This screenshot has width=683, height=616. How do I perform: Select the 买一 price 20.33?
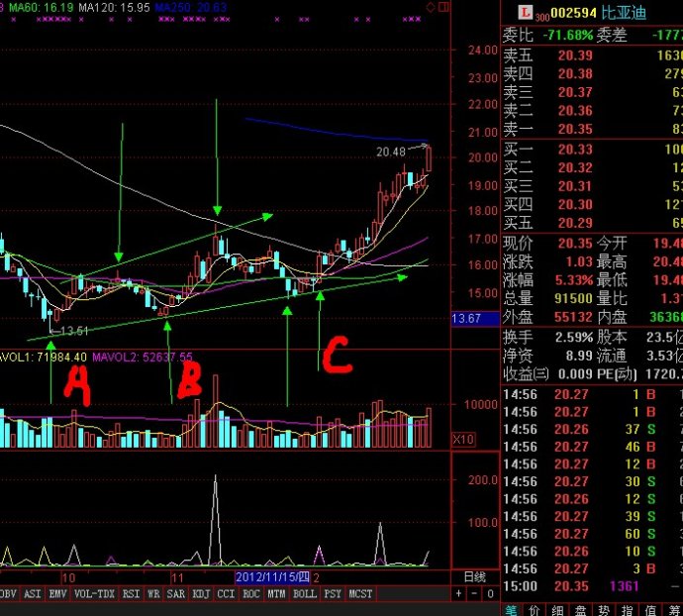click(575, 150)
